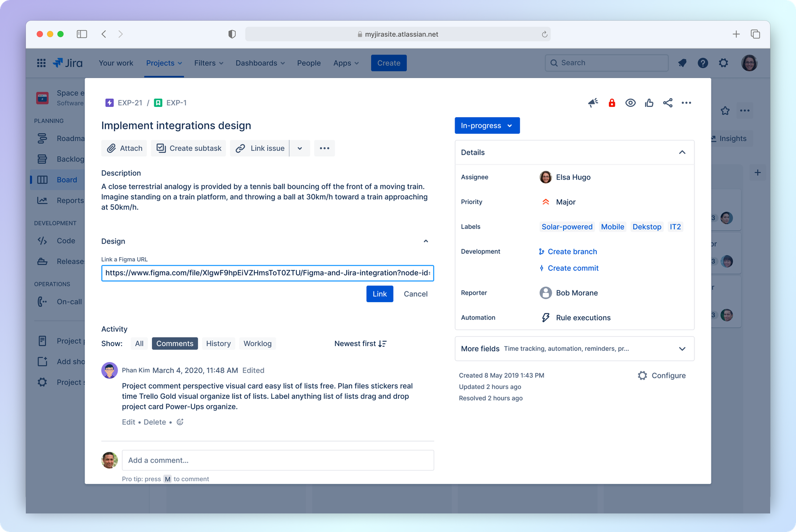Screen dimensions: 796x532
Task: Expand the More fields section
Action: (x=682, y=348)
